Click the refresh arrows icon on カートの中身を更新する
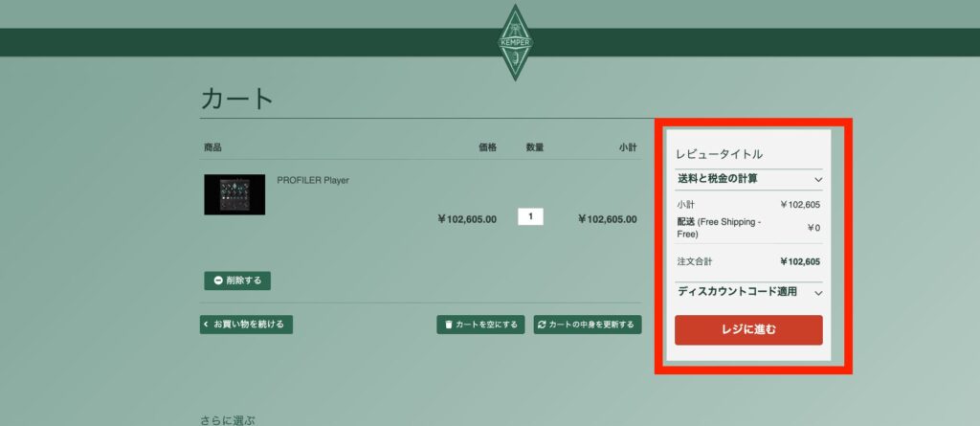The height and width of the screenshot is (426, 980). [542, 325]
